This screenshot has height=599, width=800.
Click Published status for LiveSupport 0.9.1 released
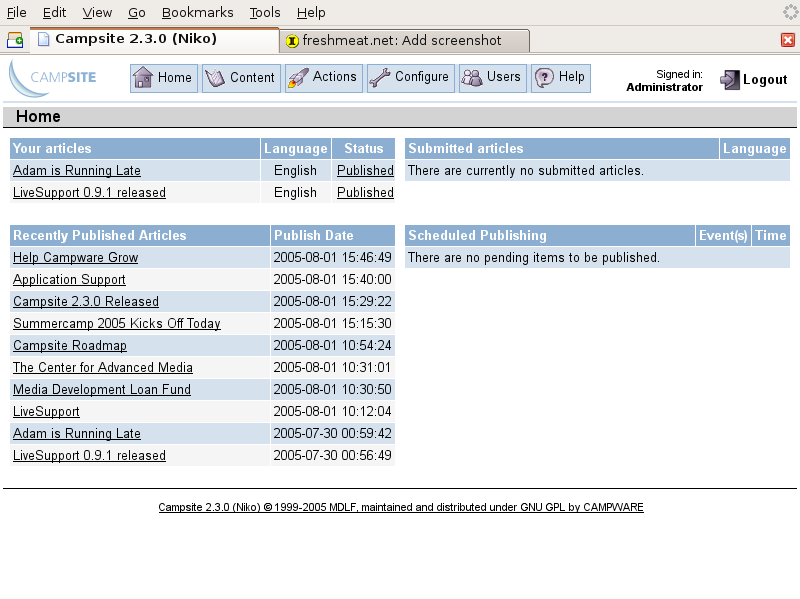pyautogui.click(x=365, y=192)
